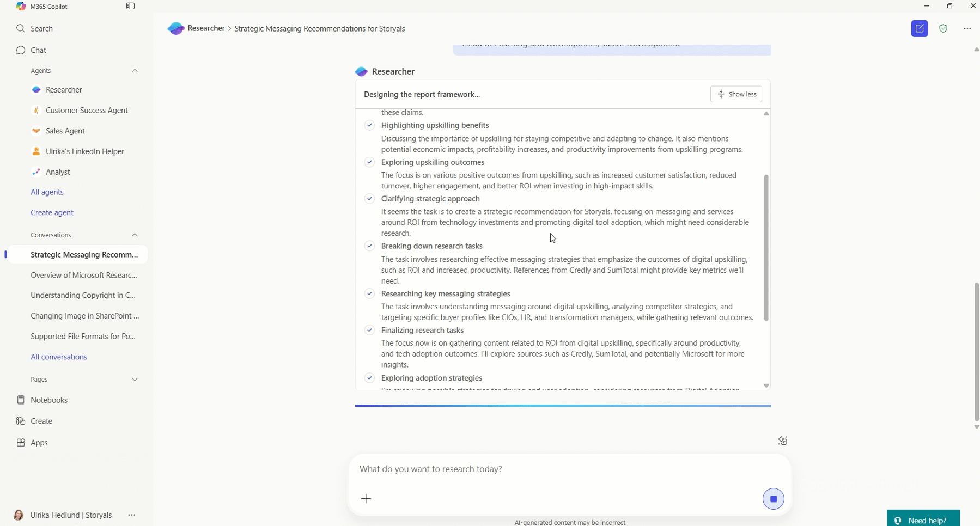The height and width of the screenshot is (526, 980).
Task: Click the research progress bar
Action: (x=563, y=406)
